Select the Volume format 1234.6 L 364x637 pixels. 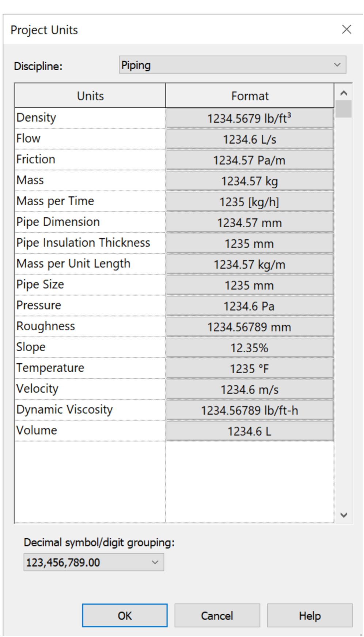[250, 431]
